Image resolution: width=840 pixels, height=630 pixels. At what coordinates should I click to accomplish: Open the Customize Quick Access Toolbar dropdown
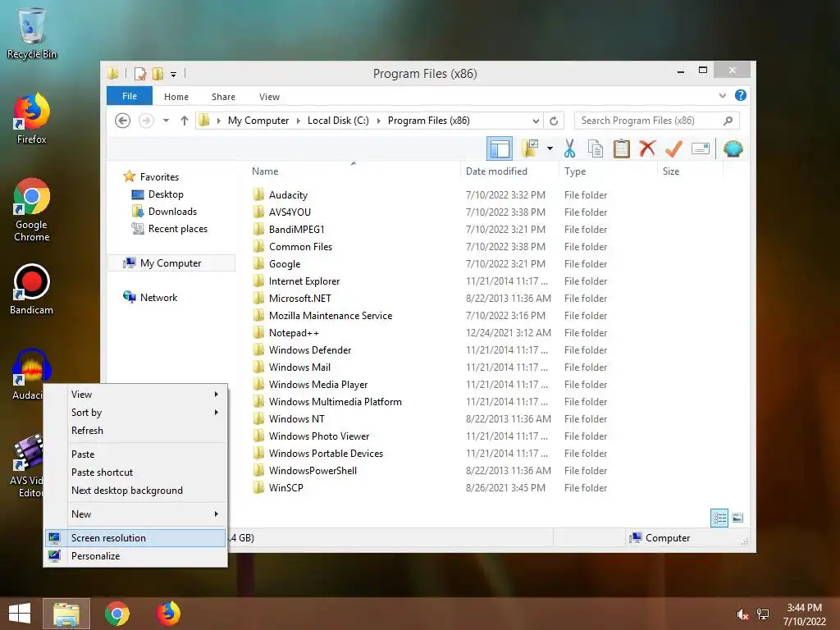pos(174,75)
